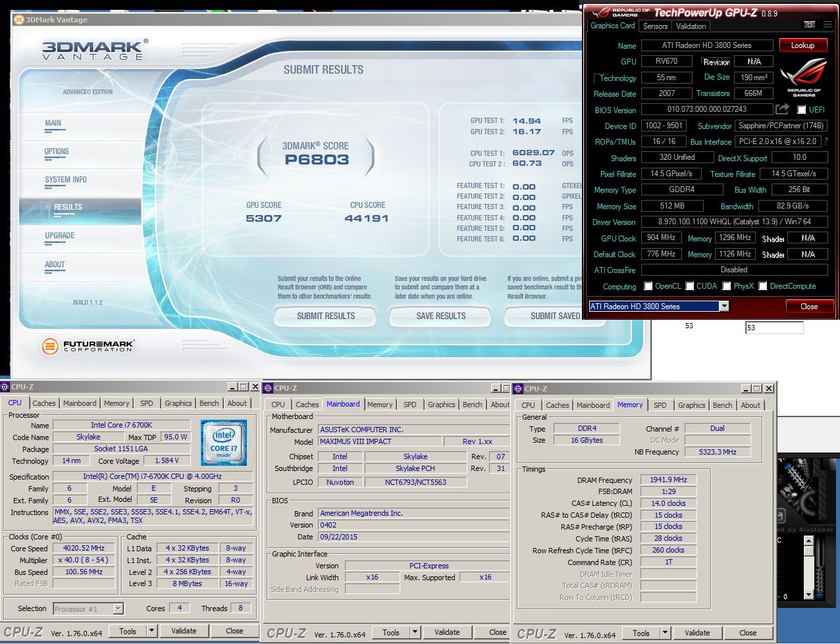840x644 pixels.
Task: Open the About tab in the CPU-Z Memory window
Action: (750, 405)
